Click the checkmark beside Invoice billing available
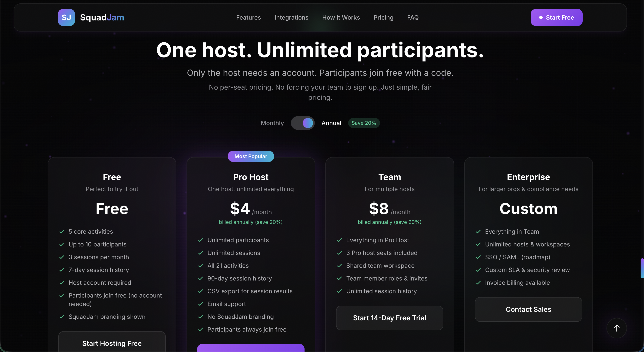The width and height of the screenshot is (644, 352). pyautogui.click(x=478, y=283)
